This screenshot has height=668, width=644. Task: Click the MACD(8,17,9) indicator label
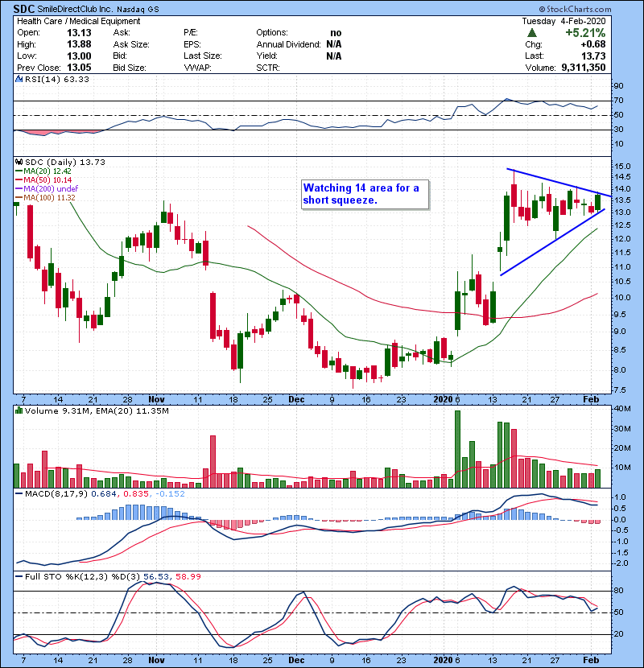pos(56,494)
